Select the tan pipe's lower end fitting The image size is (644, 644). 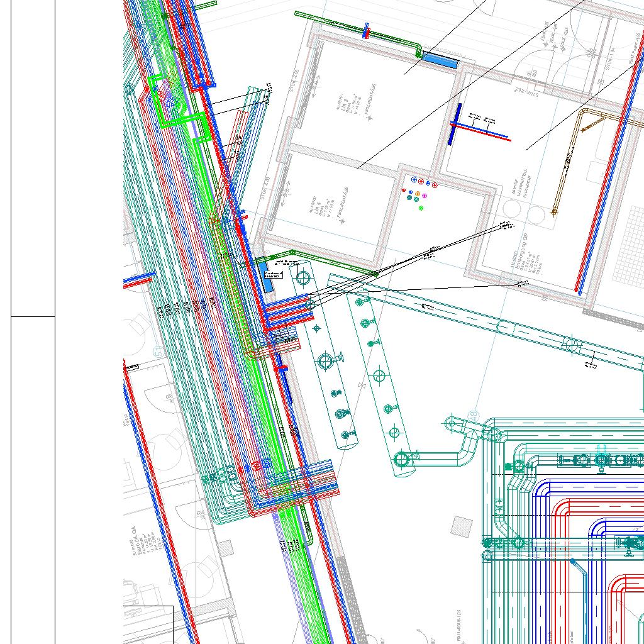[554, 213]
